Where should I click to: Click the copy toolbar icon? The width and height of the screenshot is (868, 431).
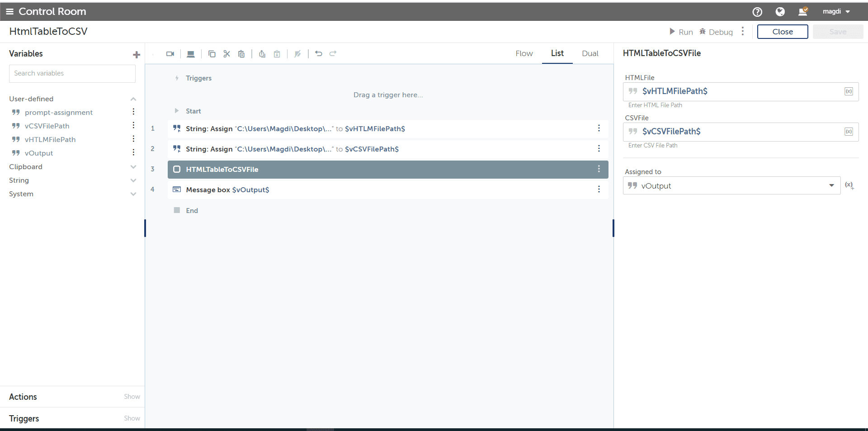tap(212, 54)
